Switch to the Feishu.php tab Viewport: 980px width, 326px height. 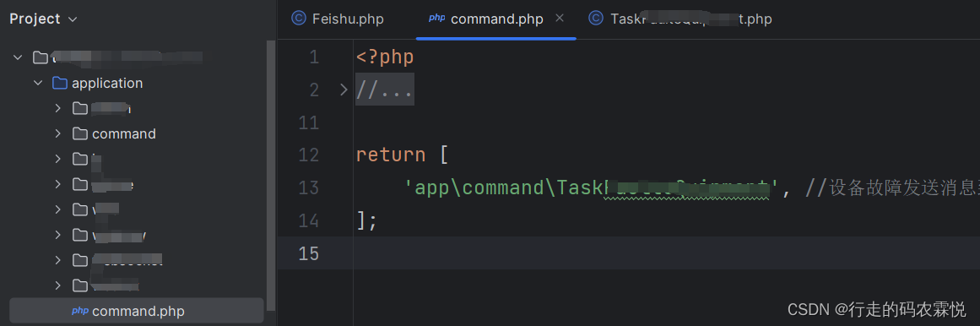338,19
